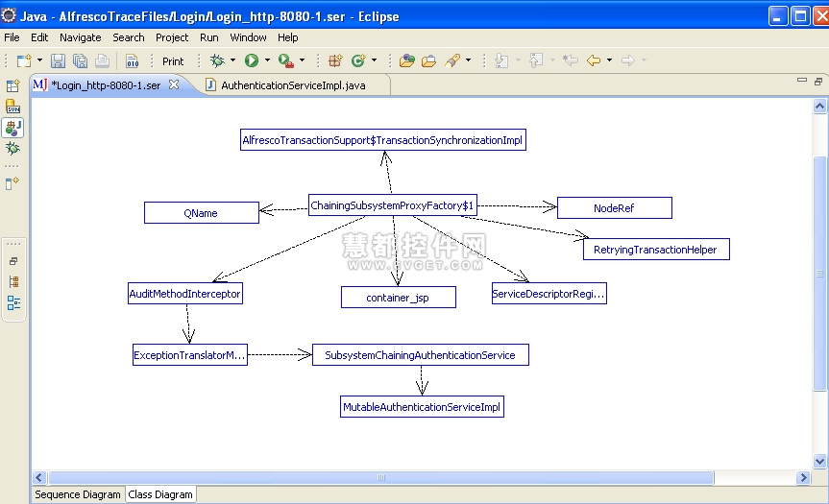829x504 pixels.
Task: Click the Save icon in toolbar
Action: [x=58, y=60]
